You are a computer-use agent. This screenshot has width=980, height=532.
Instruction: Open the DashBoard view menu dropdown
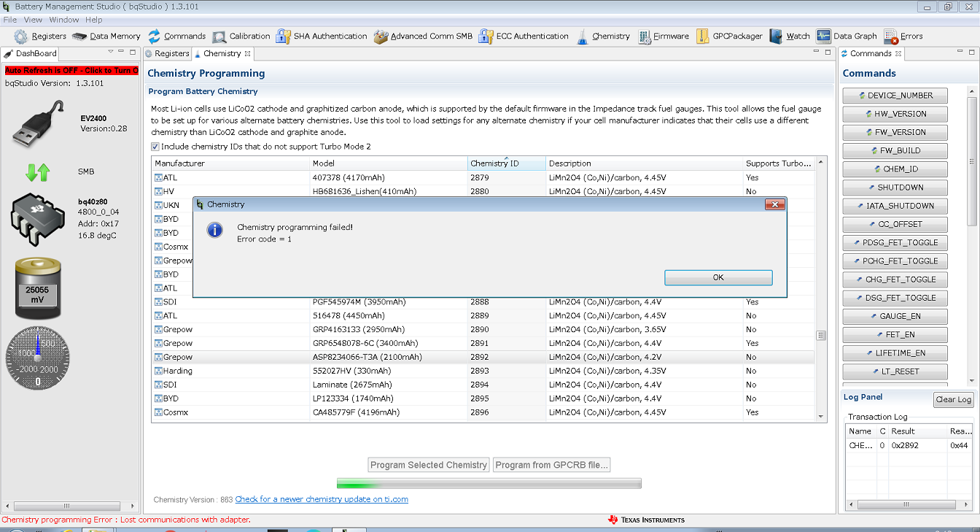coord(111,53)
